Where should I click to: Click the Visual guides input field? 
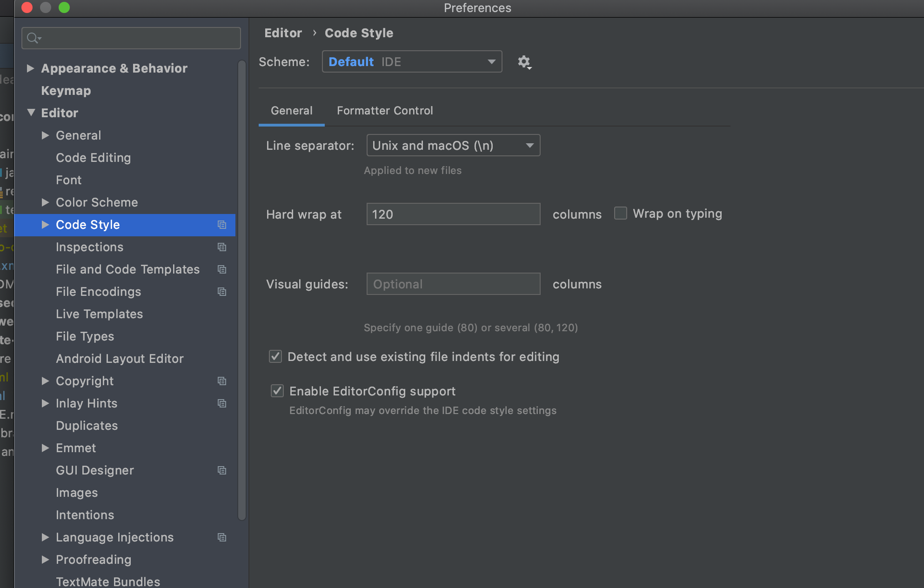[453, 284]
